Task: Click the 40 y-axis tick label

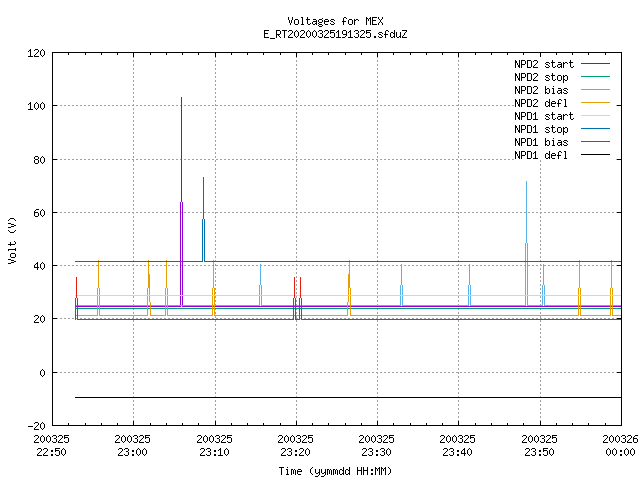Action: tap(39, 266)
